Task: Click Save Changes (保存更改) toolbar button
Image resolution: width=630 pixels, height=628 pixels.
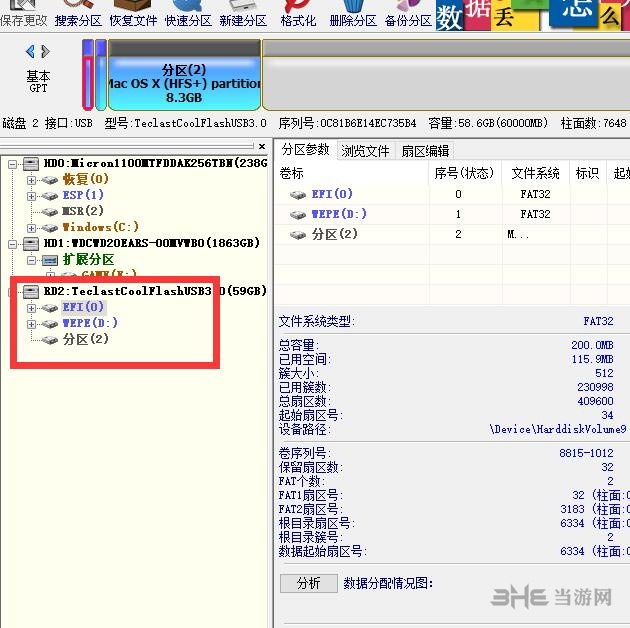Action: click(23, 14)
